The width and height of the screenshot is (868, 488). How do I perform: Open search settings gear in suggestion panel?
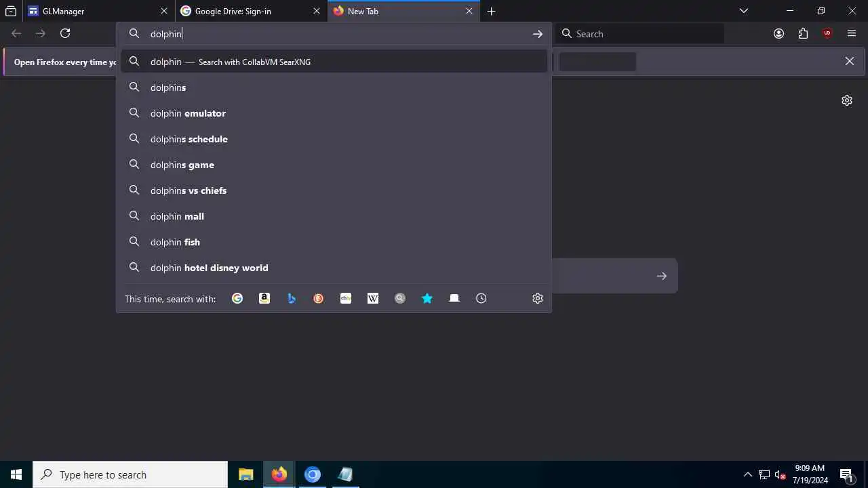click(x=538, y=298)
